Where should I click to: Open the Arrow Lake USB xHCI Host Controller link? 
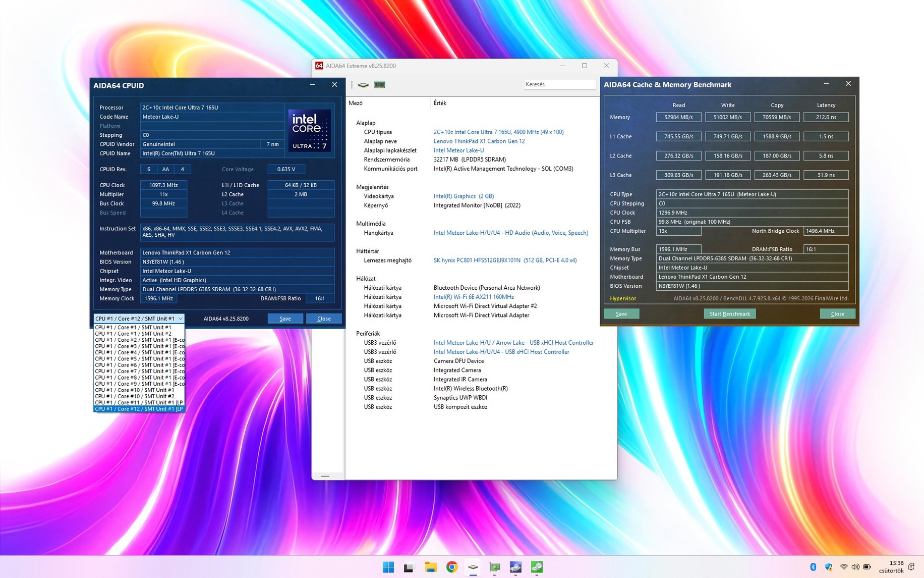[x=513, y=343]
